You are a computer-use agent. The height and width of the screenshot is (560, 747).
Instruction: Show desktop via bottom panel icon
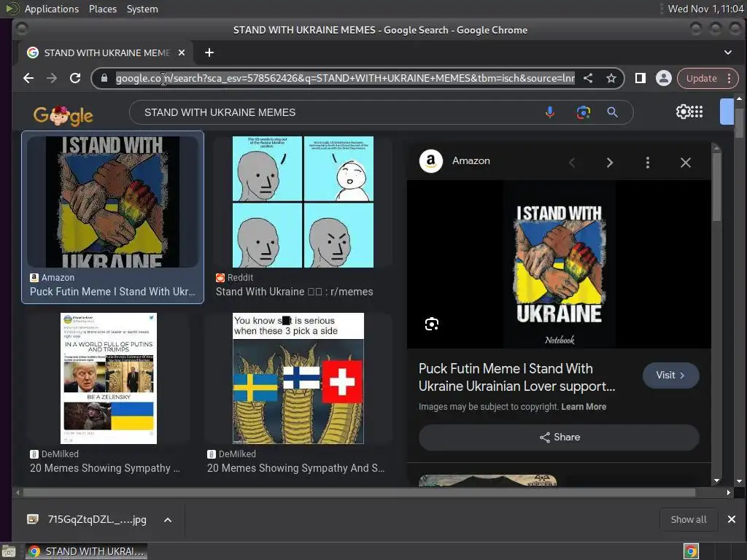[x=9, y=551]
